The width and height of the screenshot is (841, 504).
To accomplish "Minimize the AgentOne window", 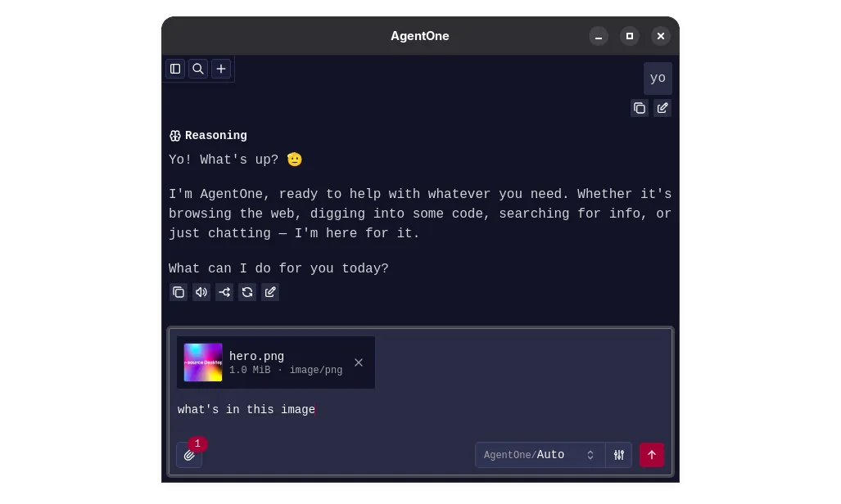I will click(599, 36).
